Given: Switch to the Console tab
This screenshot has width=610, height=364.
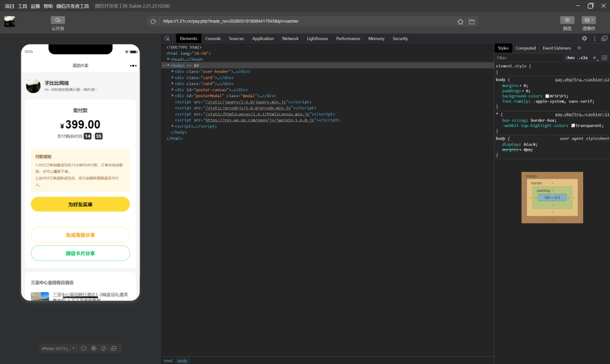Looking at the screenshot, I should 213,39.
